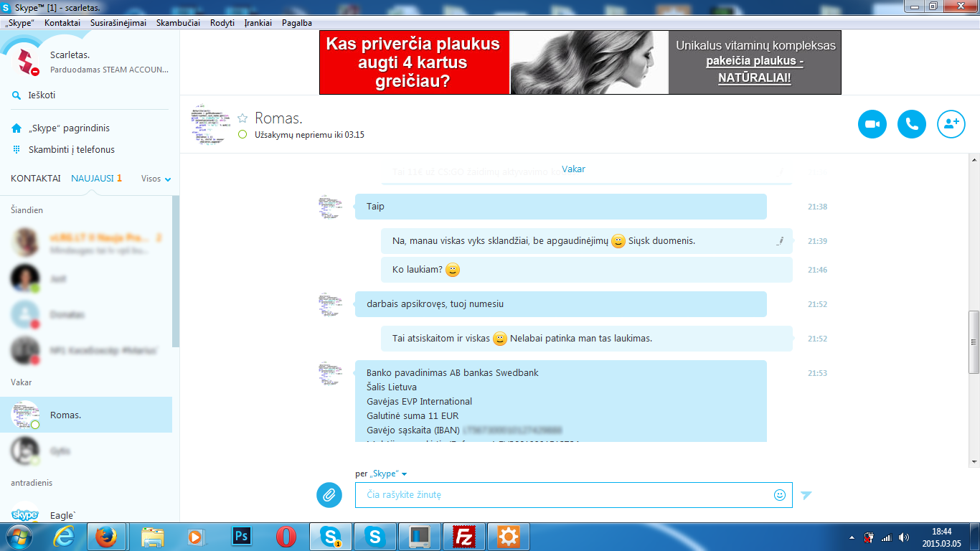The image size is (980, 551).
Task: Switch to Skype taskbar icon with notification badge
Action: point(331,537)
